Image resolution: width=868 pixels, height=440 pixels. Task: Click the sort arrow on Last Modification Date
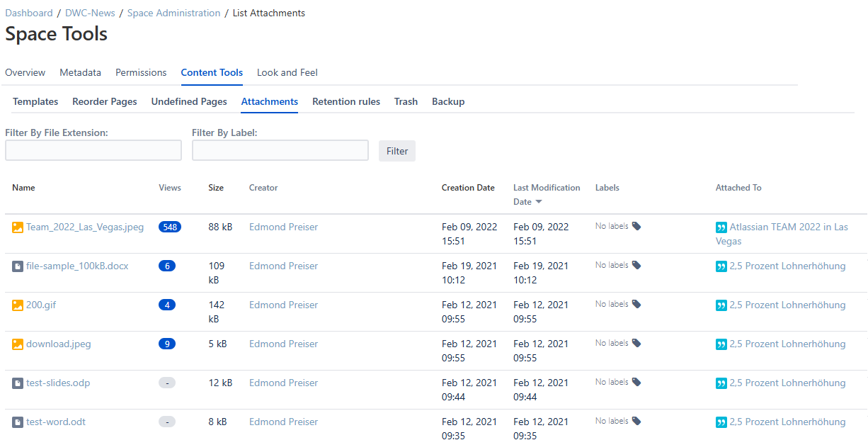pos(539,203)
